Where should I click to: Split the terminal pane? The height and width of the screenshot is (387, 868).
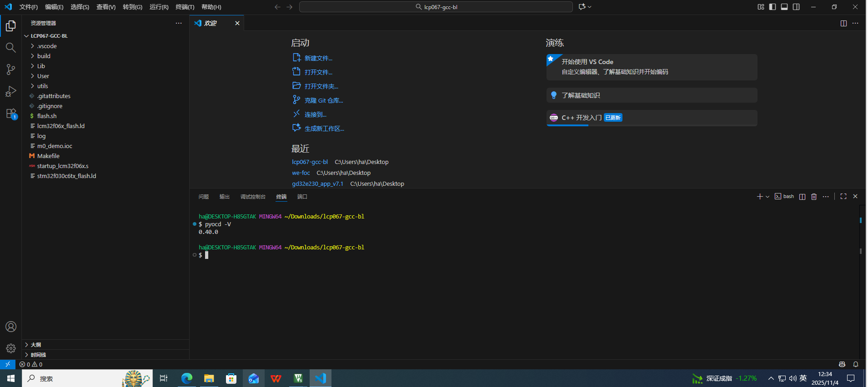(x=802, y=197)
